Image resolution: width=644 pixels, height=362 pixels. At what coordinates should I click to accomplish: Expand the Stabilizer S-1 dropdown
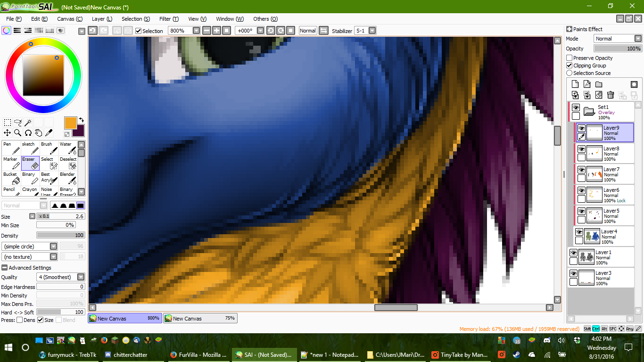pyautogui.click(x=372, y=31)
